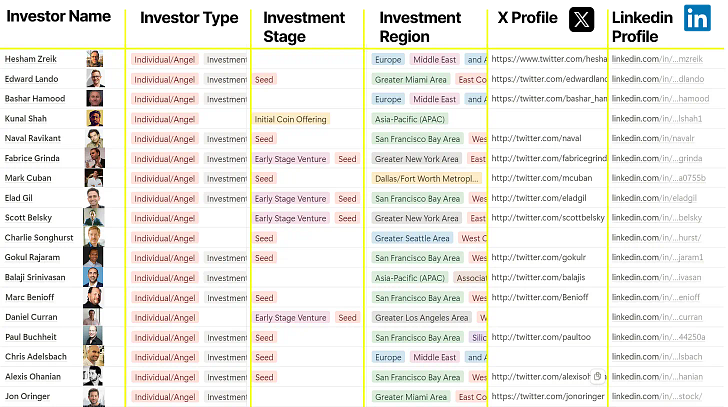This screenshot has width=728, height=407.
Task: Open the twitter.com/eladgil link
Action: coord(539,198)
